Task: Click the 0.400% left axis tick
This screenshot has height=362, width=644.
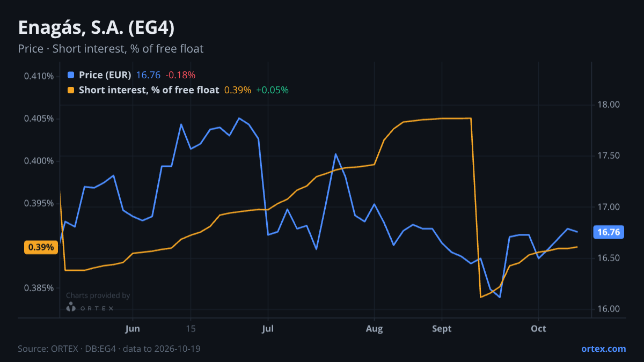Action: (39, 161)
